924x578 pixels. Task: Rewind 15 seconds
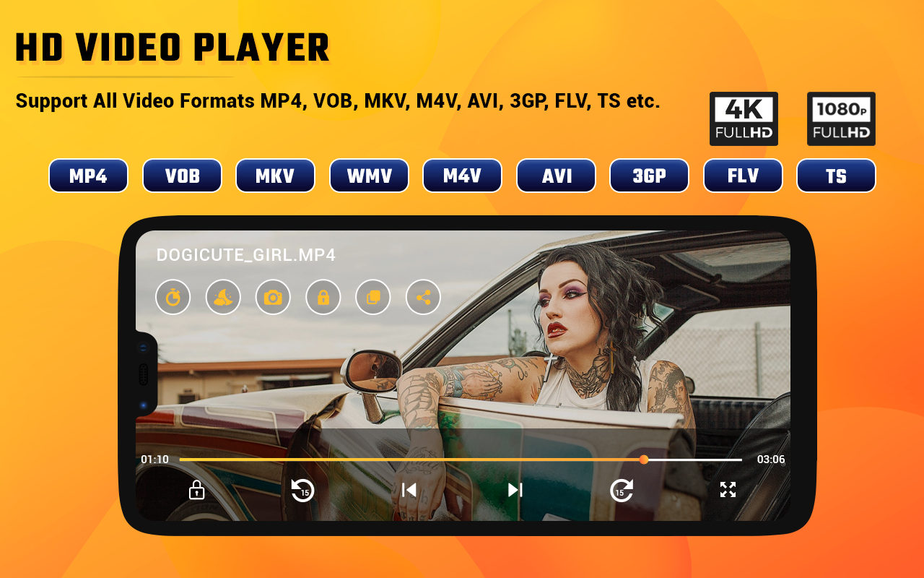click(x=302, y=490)
